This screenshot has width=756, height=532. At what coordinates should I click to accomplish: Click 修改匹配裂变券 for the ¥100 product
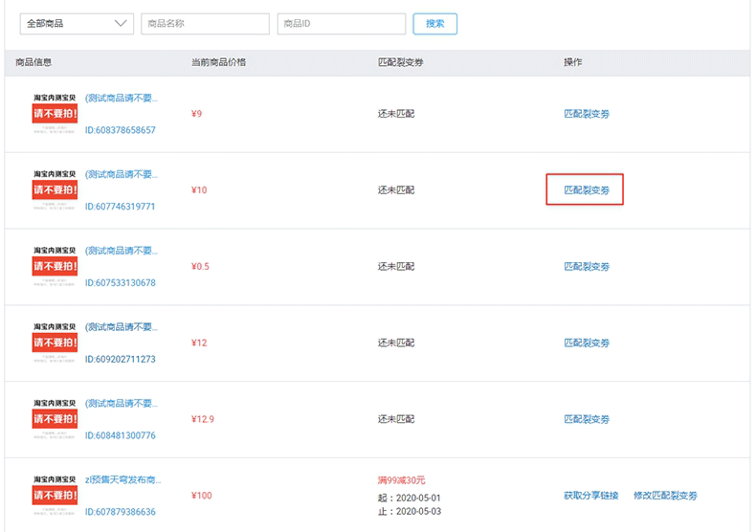click(x=665, y=496)
